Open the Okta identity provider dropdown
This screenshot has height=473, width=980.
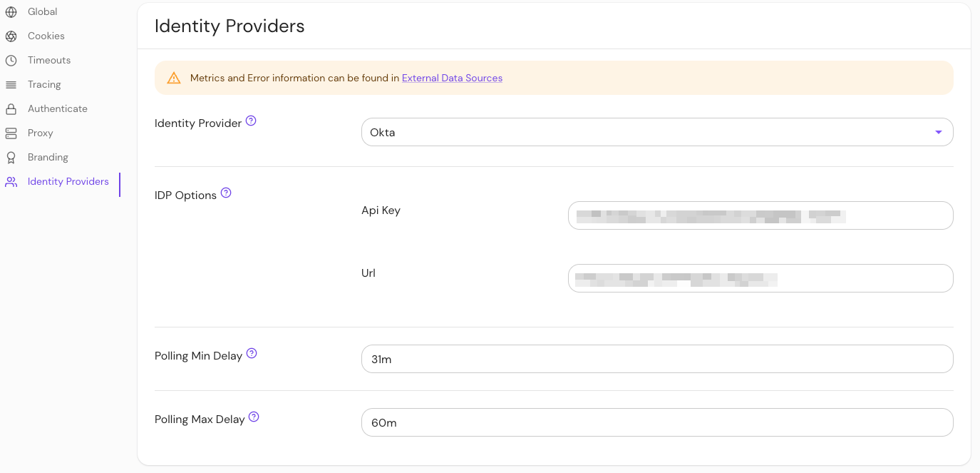[656, 132]
